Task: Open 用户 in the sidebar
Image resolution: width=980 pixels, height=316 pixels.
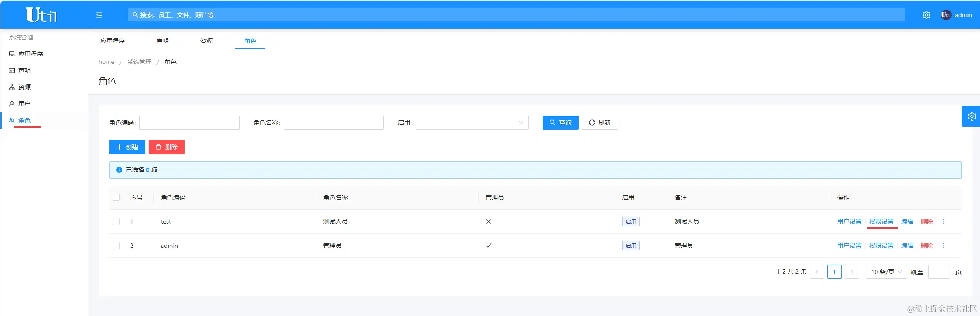Action: 44,104
